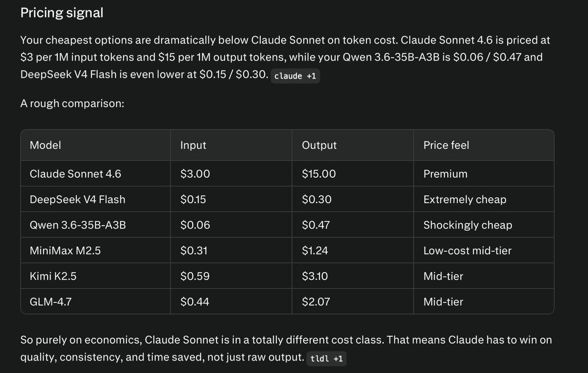This screenshot has height=373, width=588.
Task: Click the 'Claude Sonnet 4.6' table cell
Action: pos(96,174)
